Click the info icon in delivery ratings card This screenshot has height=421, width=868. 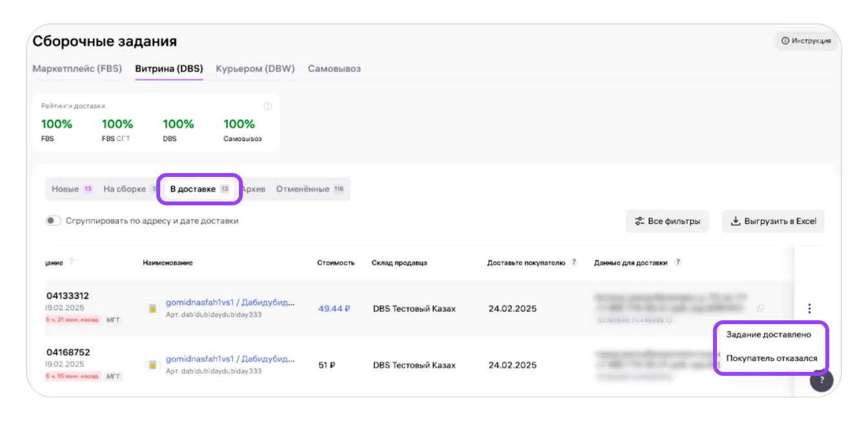[x=267, y=106]
